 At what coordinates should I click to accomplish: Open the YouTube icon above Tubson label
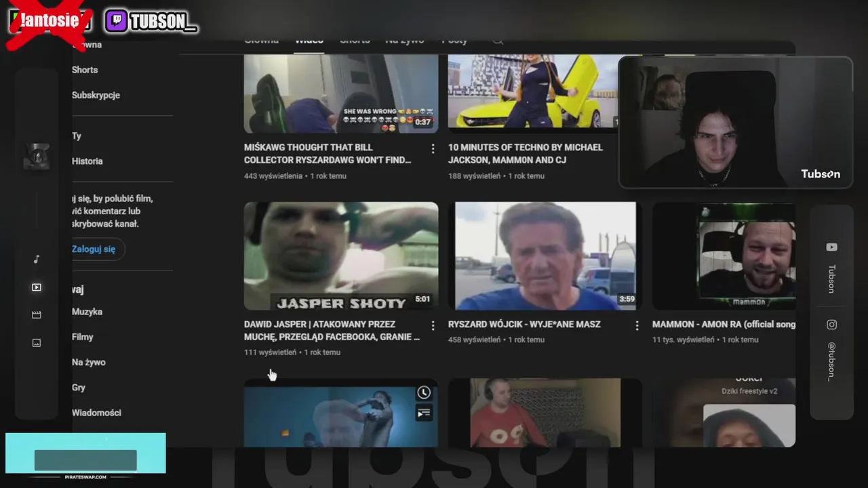click(831, 247)
